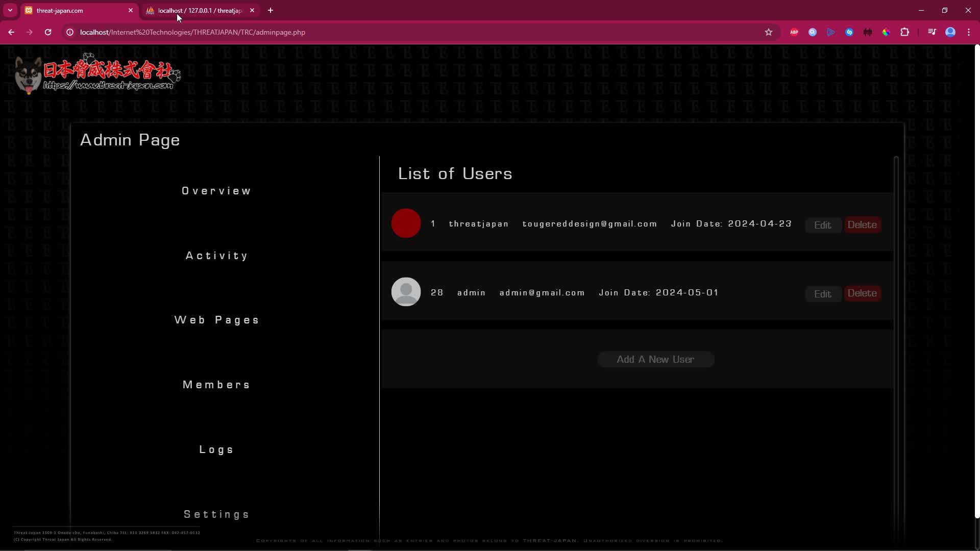Edit the threatjapan user entry
This screenshot has height=551, width=980.
[x=823, y=224]
